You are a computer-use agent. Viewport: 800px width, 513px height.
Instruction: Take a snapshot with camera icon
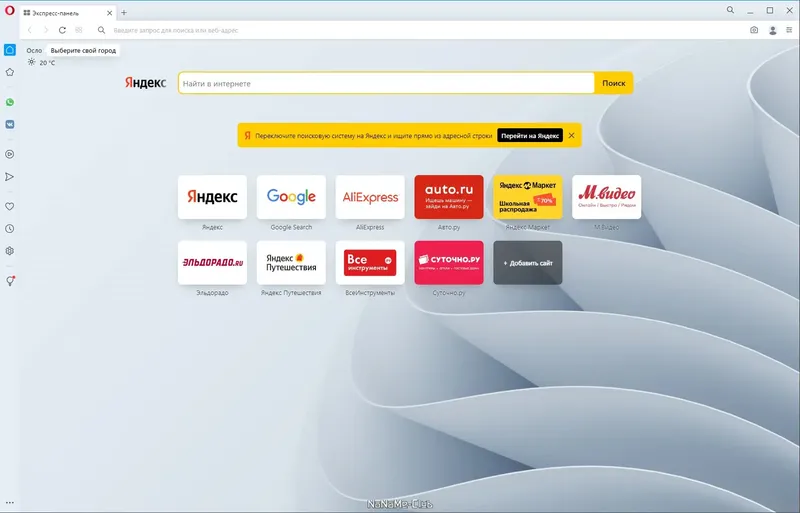pos(754,30)
